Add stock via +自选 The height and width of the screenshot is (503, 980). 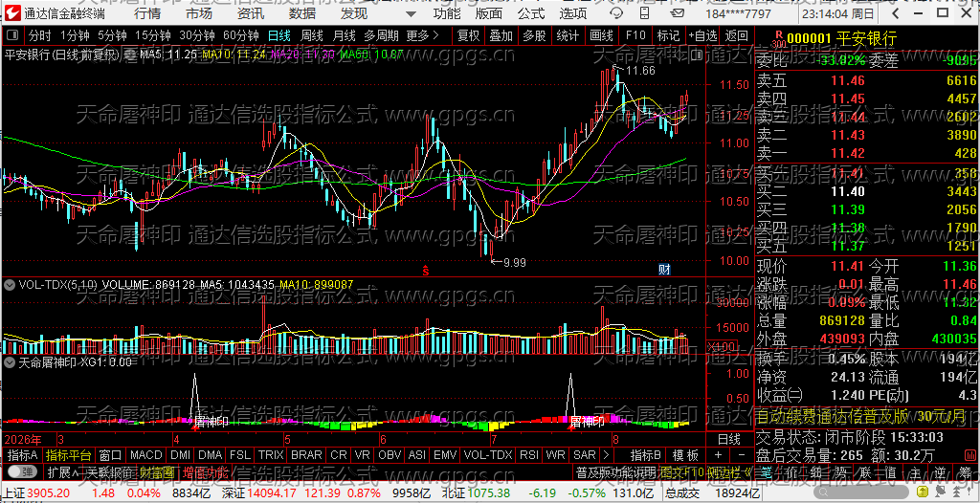(702, 36)
